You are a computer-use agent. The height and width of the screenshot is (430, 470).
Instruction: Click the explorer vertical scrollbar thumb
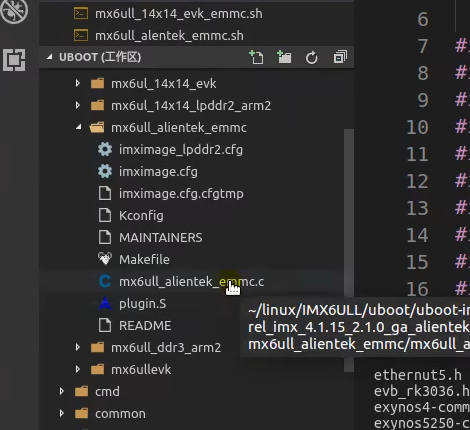349,250
